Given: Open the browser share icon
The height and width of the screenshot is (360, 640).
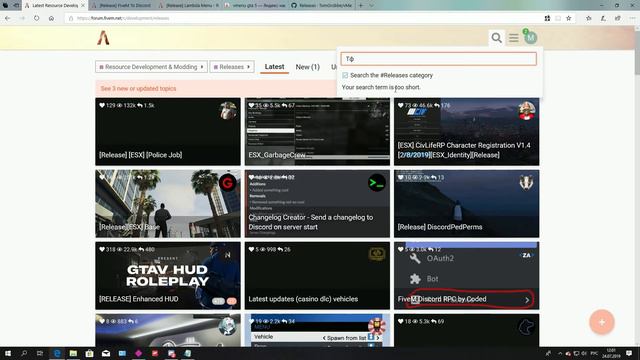Looking at the screenshot, I should pos(618,18).
